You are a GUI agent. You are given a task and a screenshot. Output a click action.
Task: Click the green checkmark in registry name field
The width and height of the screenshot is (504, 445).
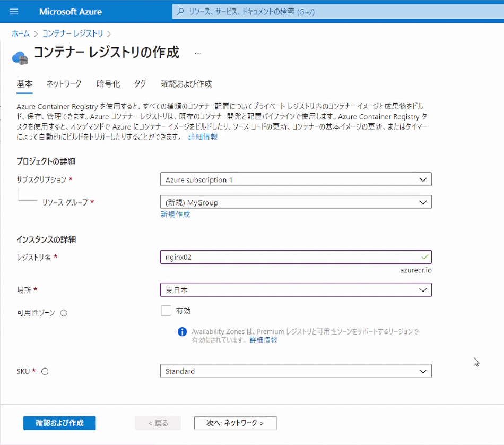[x=424, y=257]
